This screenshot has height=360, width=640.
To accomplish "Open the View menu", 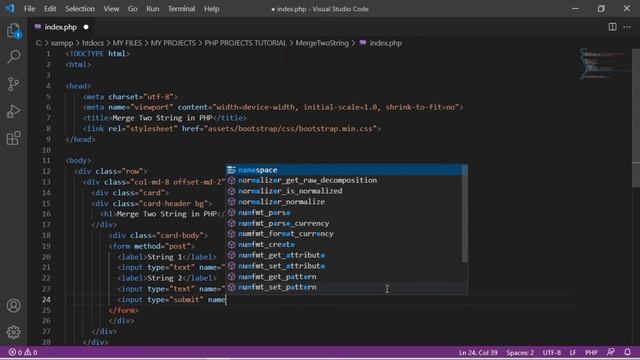I will click(111, 9).
